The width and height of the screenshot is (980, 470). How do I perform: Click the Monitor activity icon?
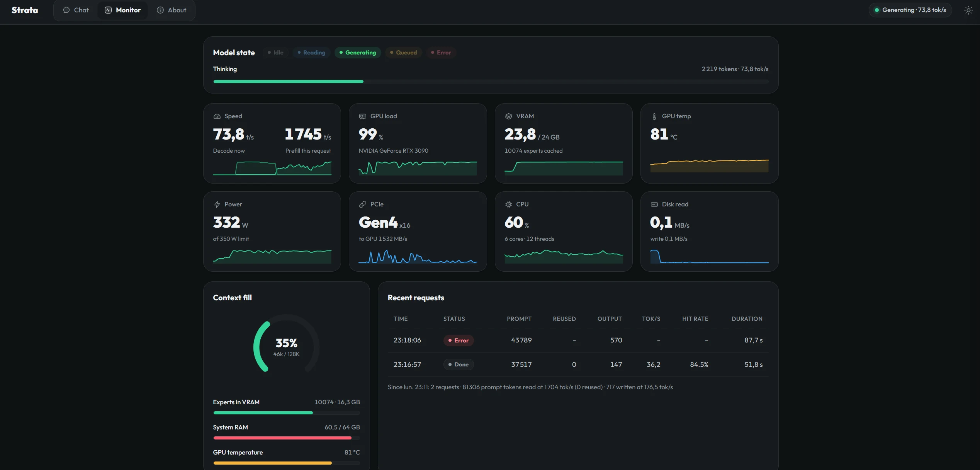[108, 10]
